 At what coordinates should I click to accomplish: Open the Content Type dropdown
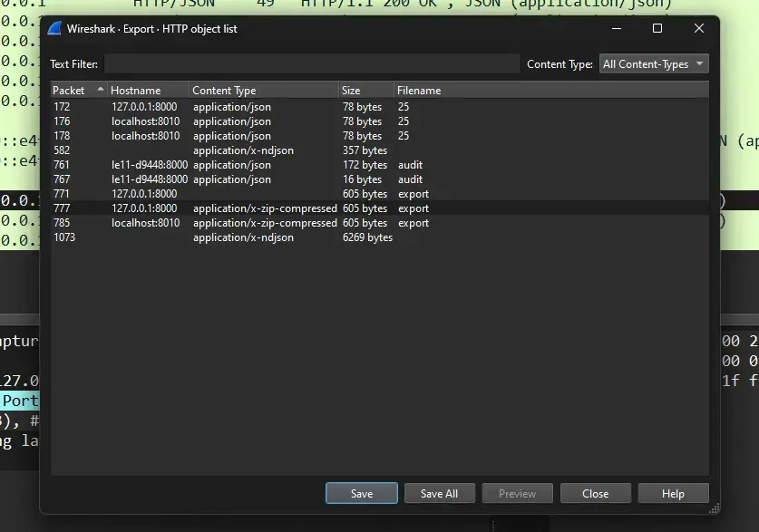(x=654, y=63)
